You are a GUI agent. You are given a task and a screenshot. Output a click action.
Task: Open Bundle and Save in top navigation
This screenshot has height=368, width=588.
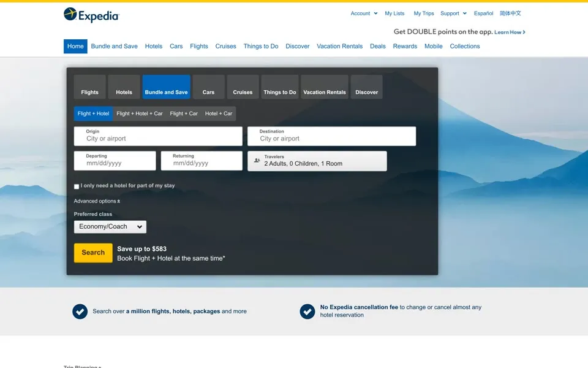[115, 46]
